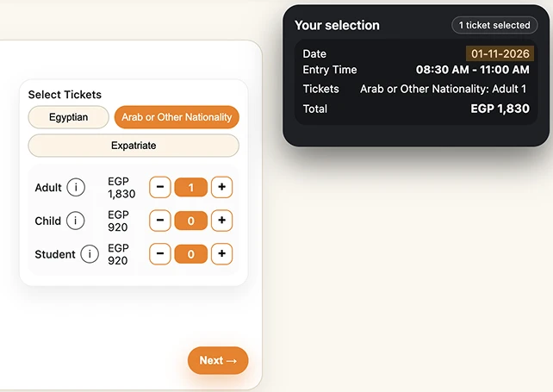
Task: Click the 1 ticket selected badge
Action: (x=494, y=25)
